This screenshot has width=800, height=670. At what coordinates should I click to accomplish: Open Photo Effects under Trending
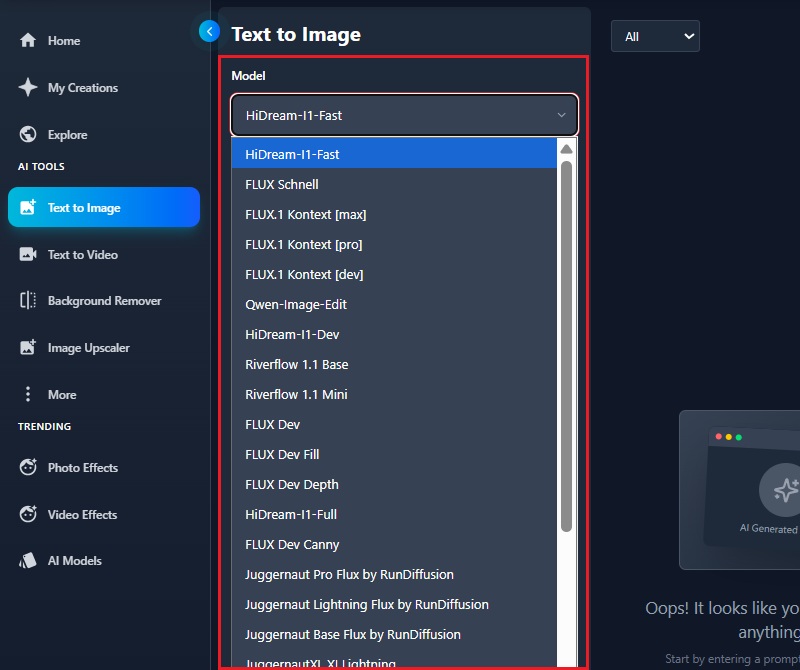pyautogui.click(x=83, y=467)
